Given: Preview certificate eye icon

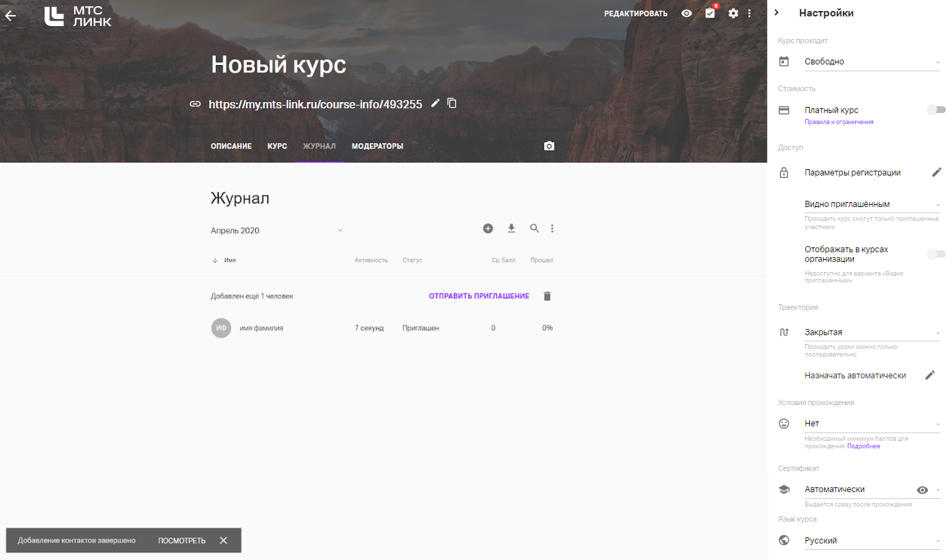Looking at the screenshot, I should point(923,489).
